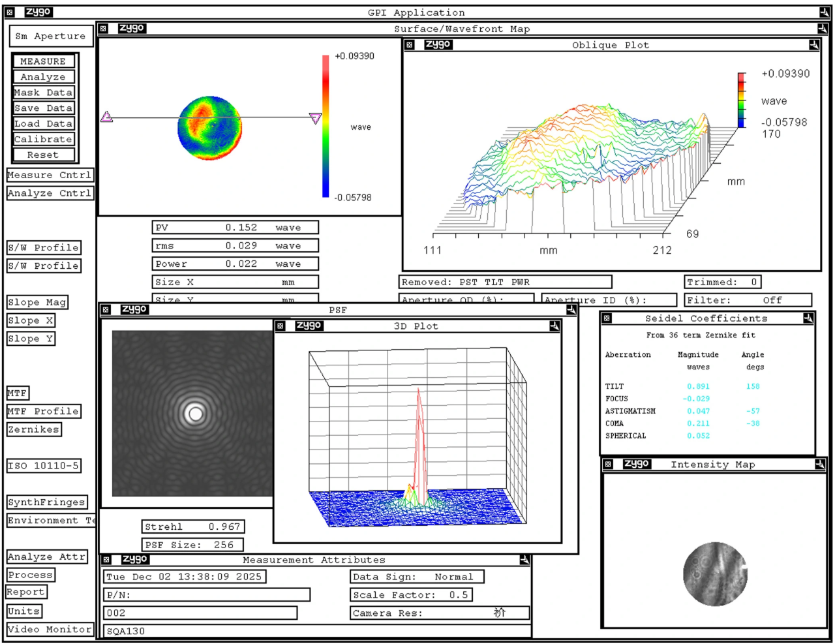Click the P/N input field
The width and height of the screenshot is (835, 644).
point(207,595)
